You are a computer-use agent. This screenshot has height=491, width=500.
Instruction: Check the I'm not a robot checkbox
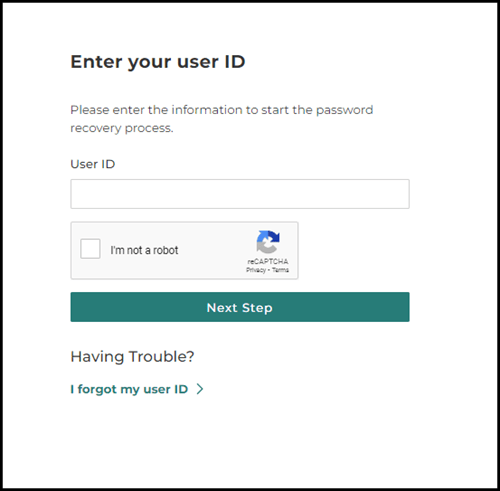(90, 249)
